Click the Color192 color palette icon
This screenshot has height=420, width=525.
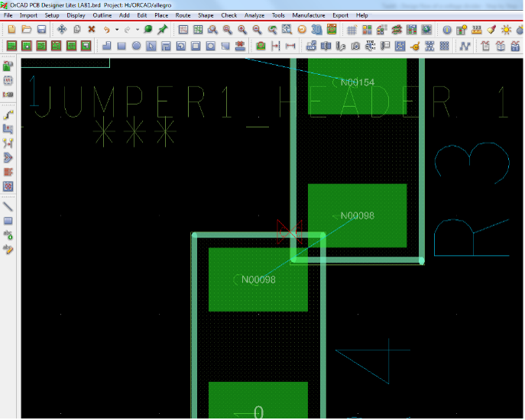click(x=367, y=29)
